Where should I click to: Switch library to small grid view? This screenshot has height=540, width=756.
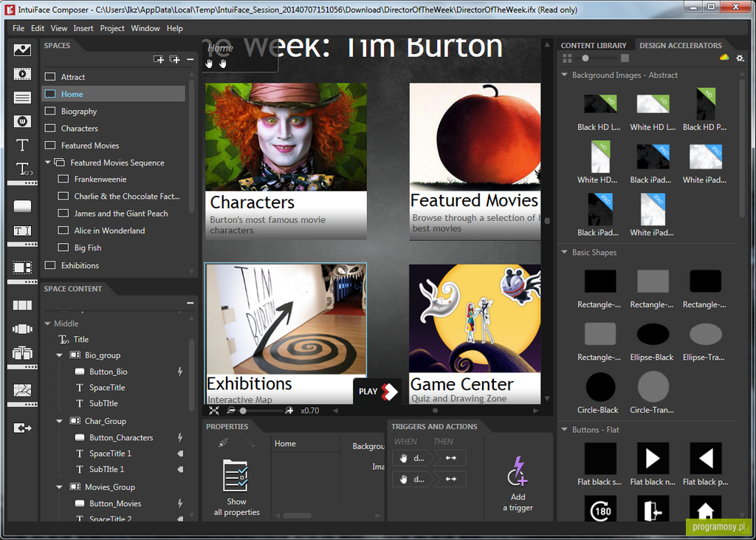click(567, 58)
